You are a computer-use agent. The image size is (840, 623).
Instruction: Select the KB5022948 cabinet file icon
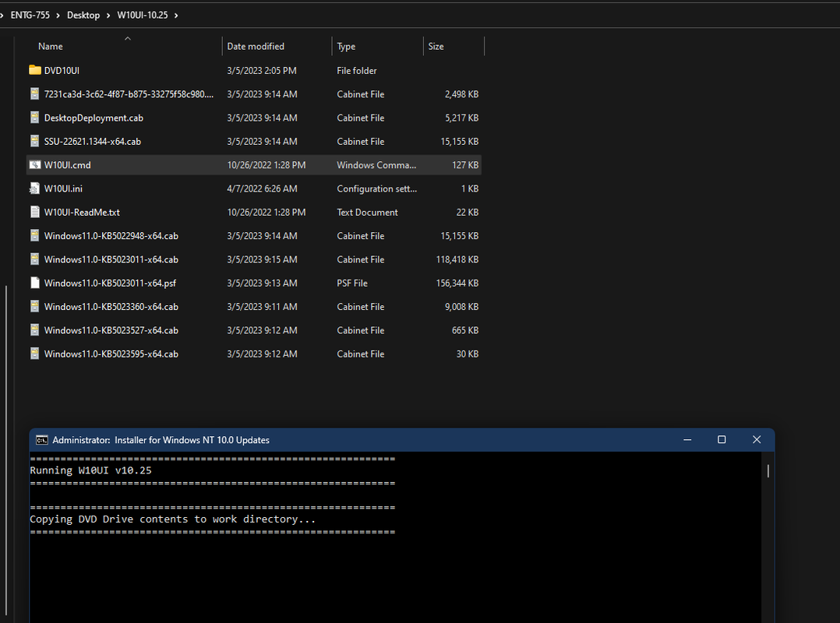[x=35, y=235]
